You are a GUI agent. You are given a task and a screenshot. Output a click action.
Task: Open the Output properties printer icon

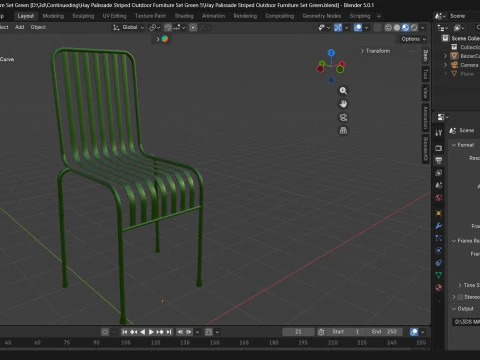[x=439, y=160]
